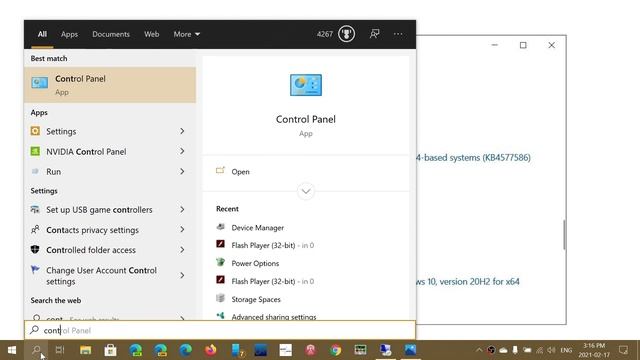Image resolution: width=640 pixels, height=360 pixels.
Task: Click the taskbar search magnifier icon
Action: [36, 350]
